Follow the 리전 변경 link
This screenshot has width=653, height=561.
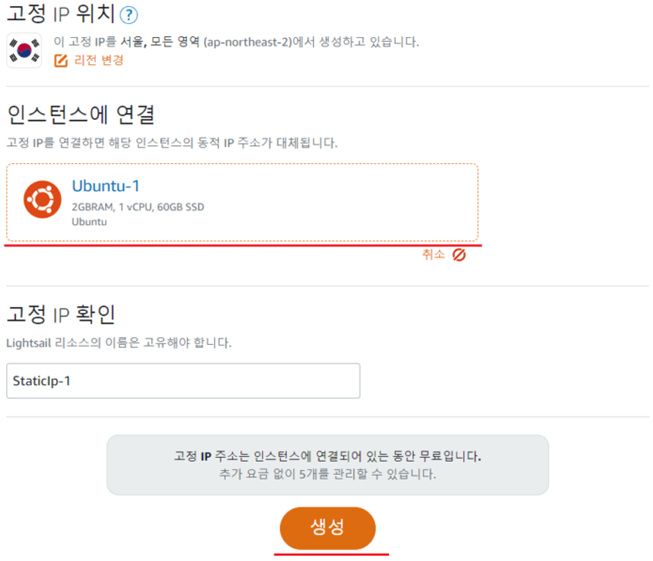coord(99,60)
